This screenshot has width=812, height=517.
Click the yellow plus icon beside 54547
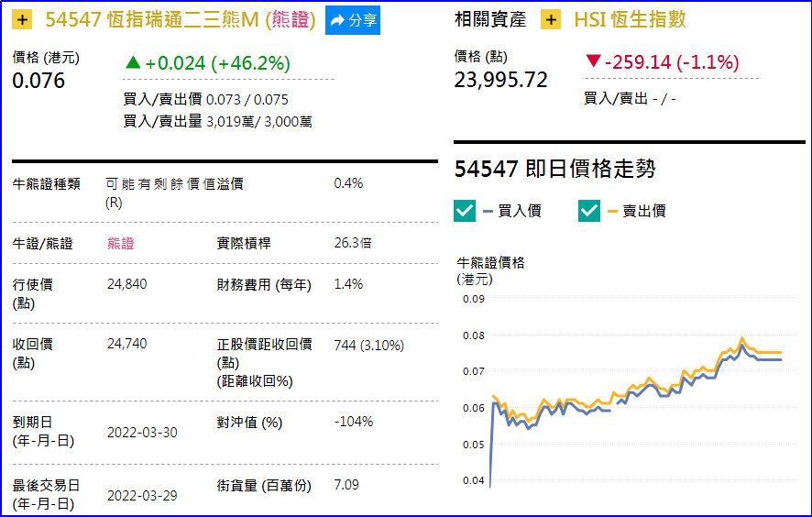[x=23, y=20]
